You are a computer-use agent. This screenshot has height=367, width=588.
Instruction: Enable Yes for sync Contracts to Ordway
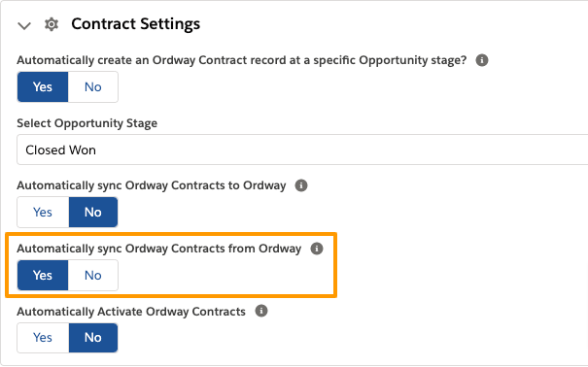click(x=43, y=212)
